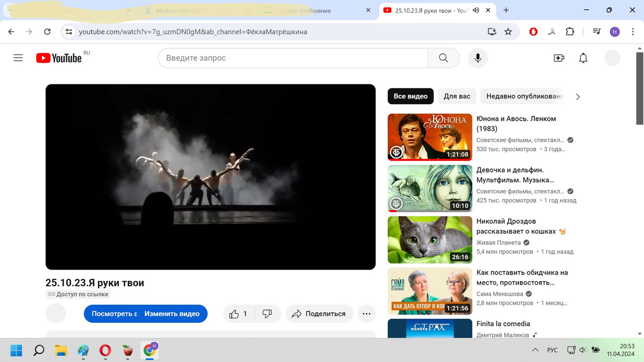Open the Create video camera icon
644x362 pixels.
click(x=559, y=58)
